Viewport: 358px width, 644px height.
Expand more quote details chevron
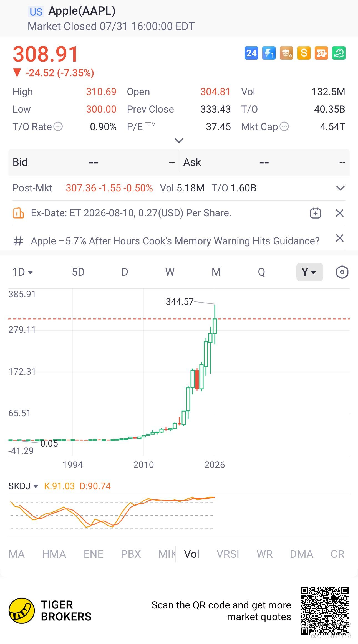[x=179, y=141]
